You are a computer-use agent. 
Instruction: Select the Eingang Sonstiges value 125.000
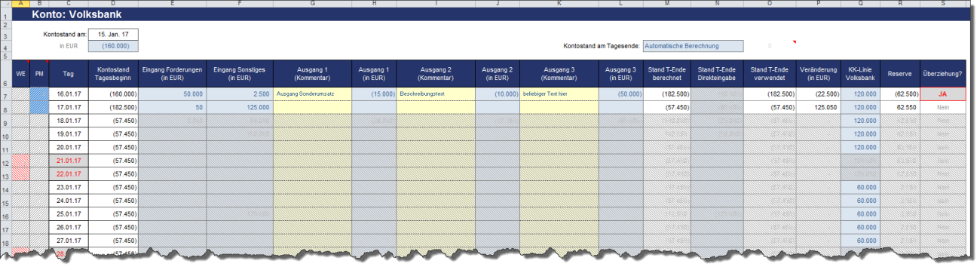[240, 108]
